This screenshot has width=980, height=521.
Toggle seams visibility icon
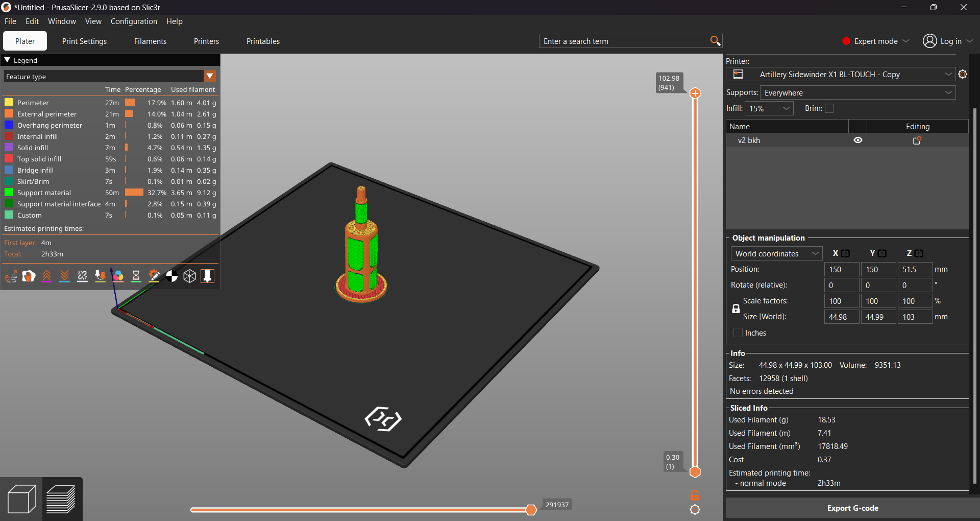(83, 276)
